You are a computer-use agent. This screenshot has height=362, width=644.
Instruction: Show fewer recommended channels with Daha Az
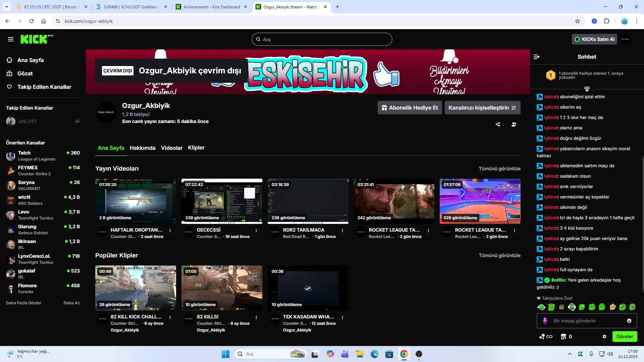(x=72, y=303)
